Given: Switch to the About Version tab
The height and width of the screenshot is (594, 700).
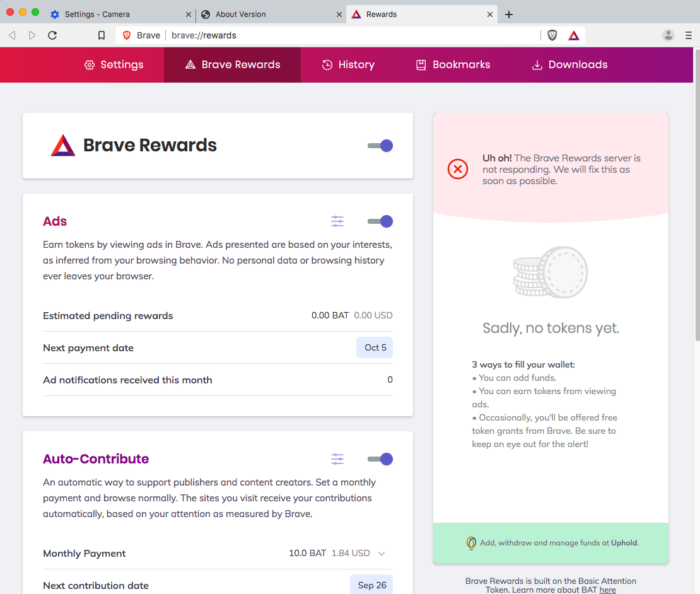Looking at the screenshot, I should (271, 15).
